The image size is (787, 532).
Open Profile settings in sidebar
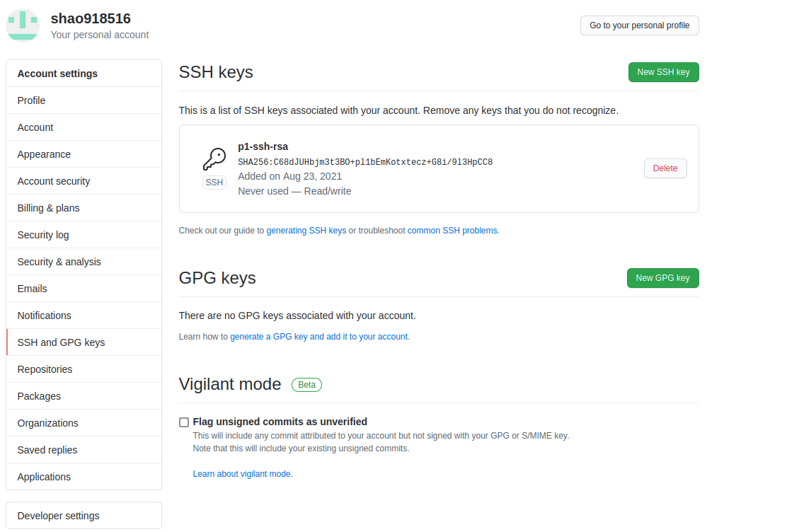tap(84, 100)
